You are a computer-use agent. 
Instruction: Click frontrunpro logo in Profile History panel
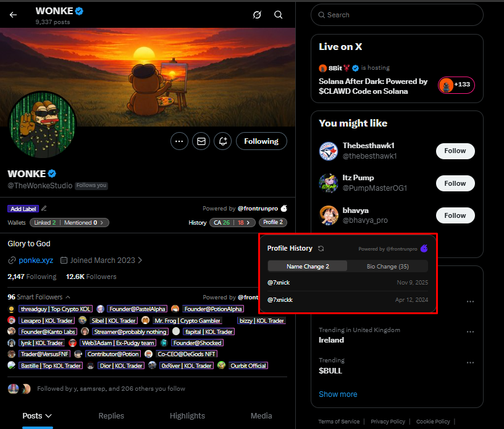424,248
